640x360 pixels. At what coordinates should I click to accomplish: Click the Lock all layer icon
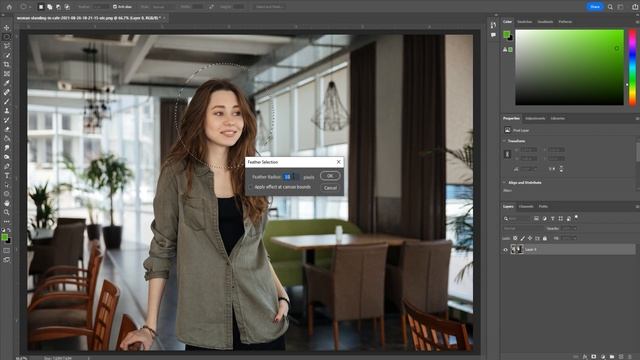point(544,238)
